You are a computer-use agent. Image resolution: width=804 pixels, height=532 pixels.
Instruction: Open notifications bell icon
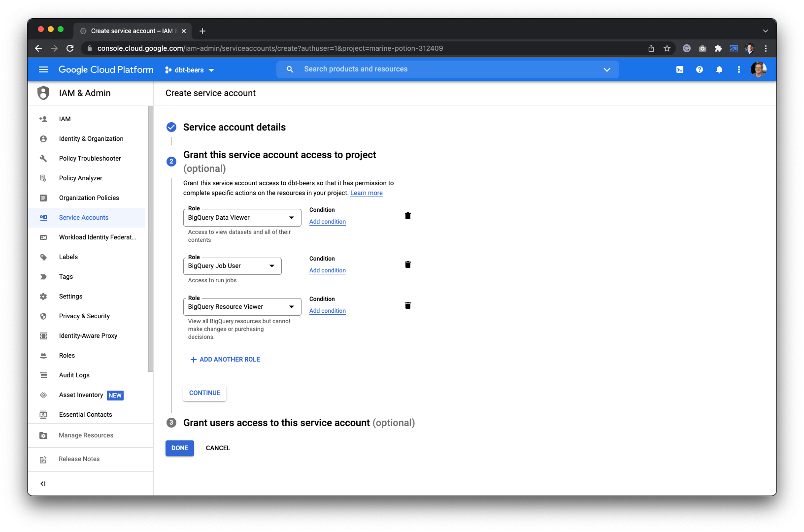pyautogui.click(x=719, y=69)
